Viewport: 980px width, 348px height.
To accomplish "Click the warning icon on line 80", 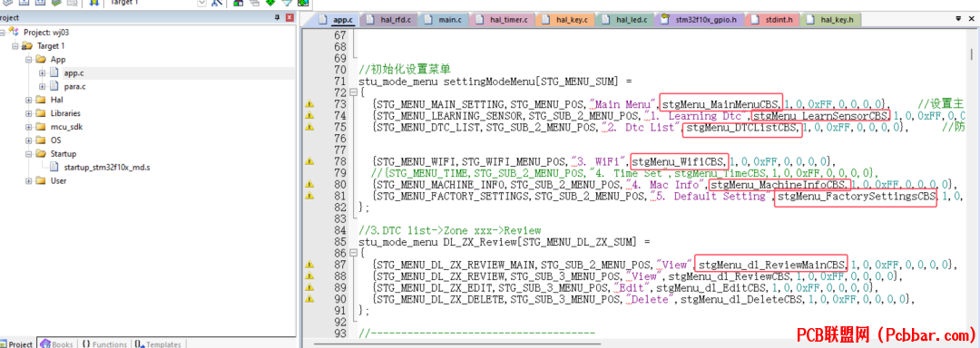I will click(x=309, y=185).
